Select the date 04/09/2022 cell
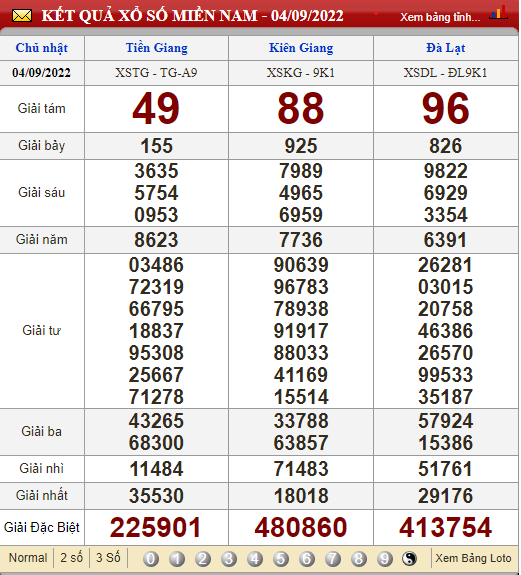521x575 pixels. pyautogui.click(x=41, y=73)
